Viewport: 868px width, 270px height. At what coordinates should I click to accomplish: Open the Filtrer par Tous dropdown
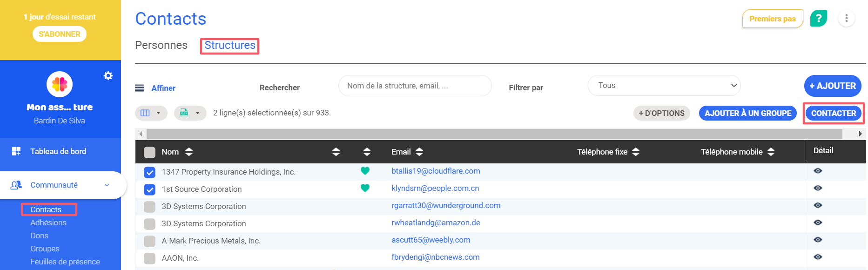click(664, 86)
